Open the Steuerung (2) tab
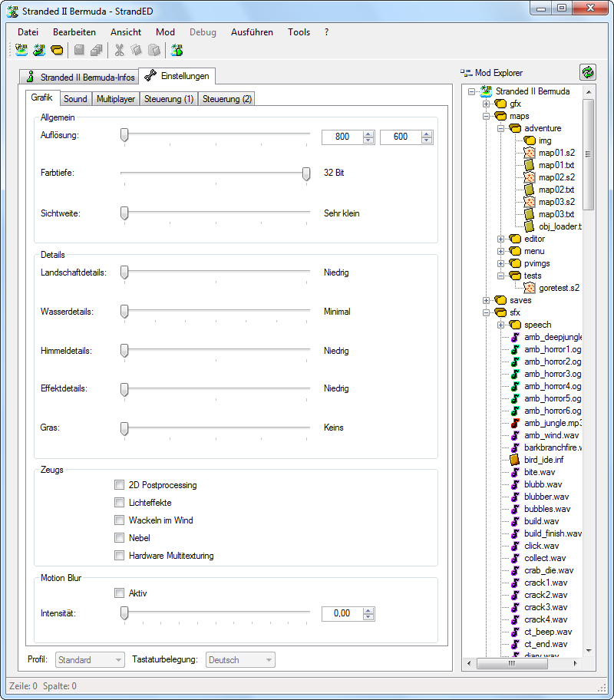 pyautogui.click(x=227, y=99)
